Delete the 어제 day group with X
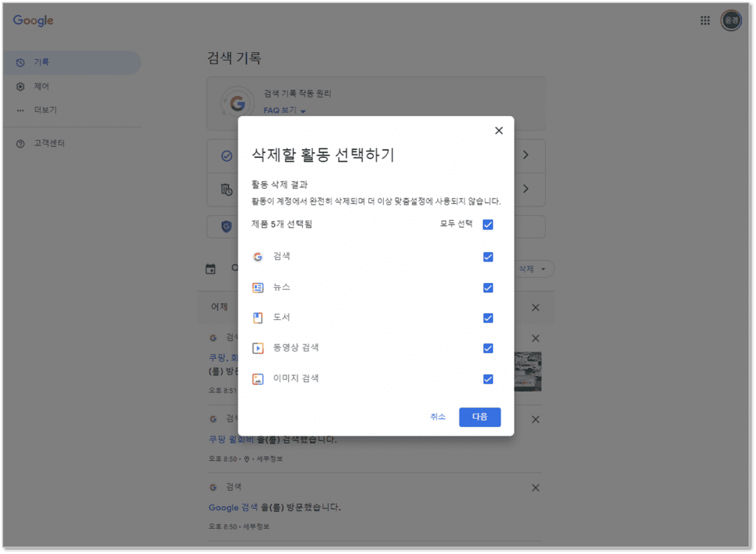The height and width of the screenshot is (554, 756). (535, 307)
